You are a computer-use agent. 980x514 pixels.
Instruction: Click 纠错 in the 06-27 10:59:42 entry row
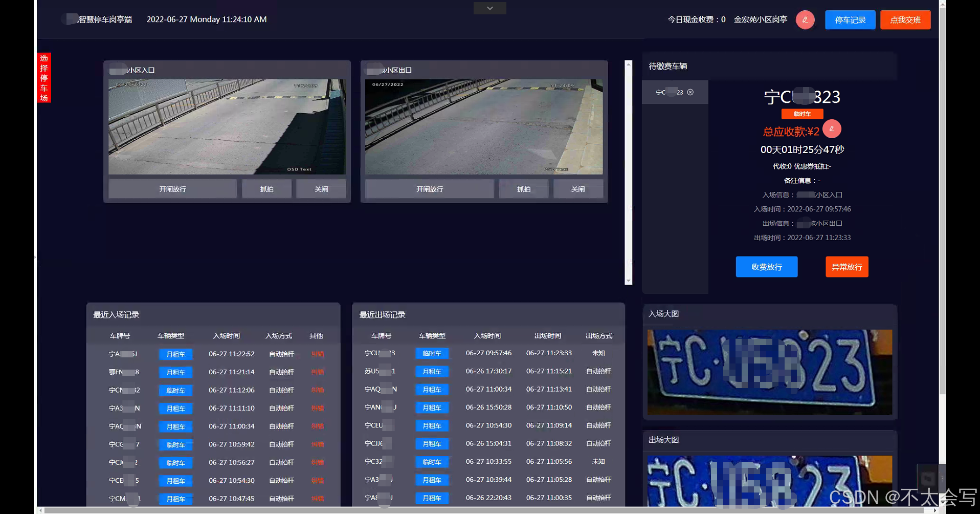pos(318,444)
